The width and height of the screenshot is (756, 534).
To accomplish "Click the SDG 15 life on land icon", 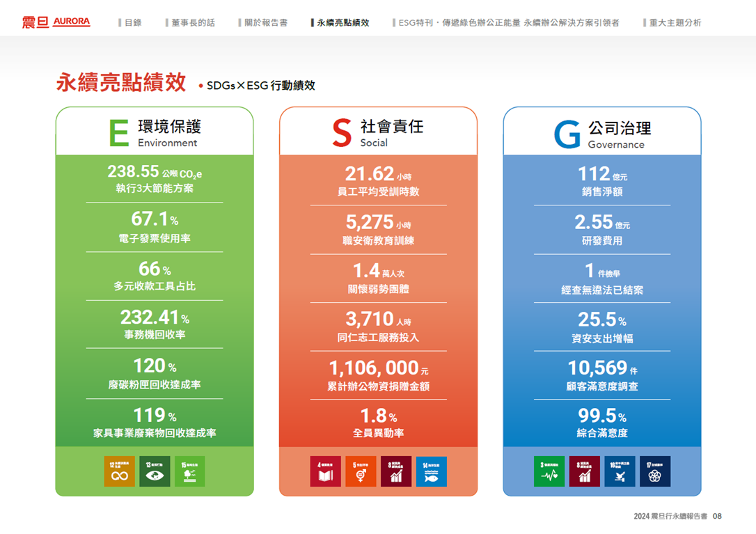I will coord(189,471).
